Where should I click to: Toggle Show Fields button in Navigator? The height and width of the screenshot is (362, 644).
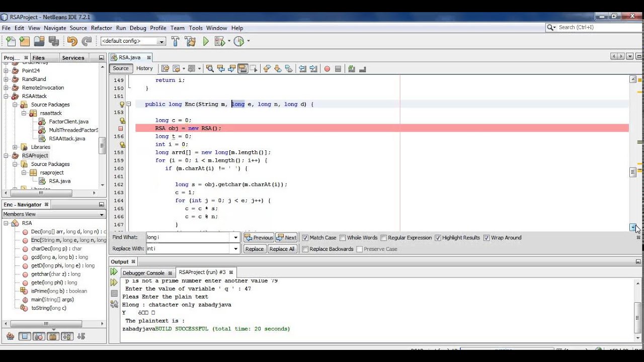click(x=24, y=336)
